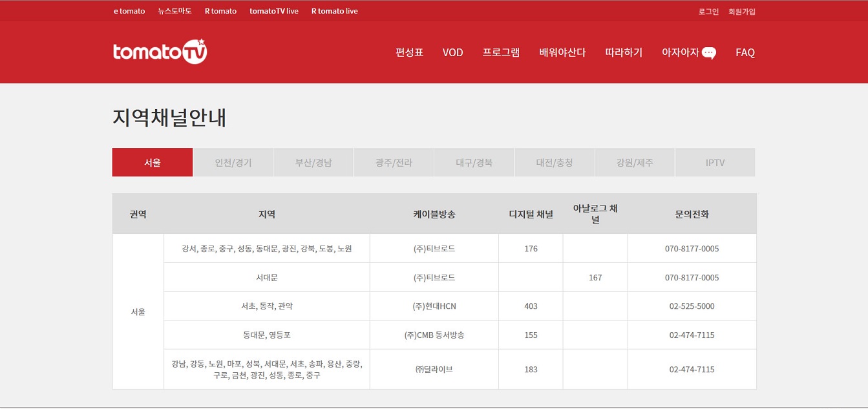Select the 대구/경북 tab
Viewport: 868px width, 409px height.
coord(474,162)
